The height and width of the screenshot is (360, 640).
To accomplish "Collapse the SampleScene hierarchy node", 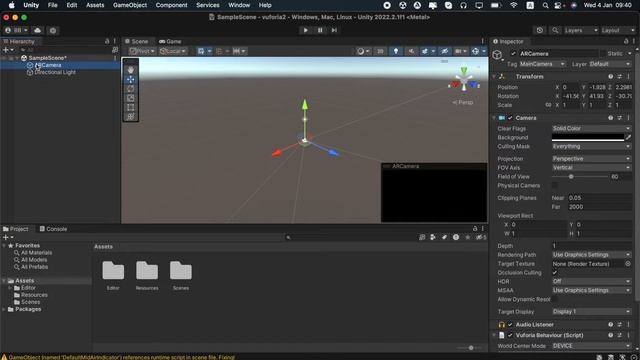I will [x=17, y=58].
